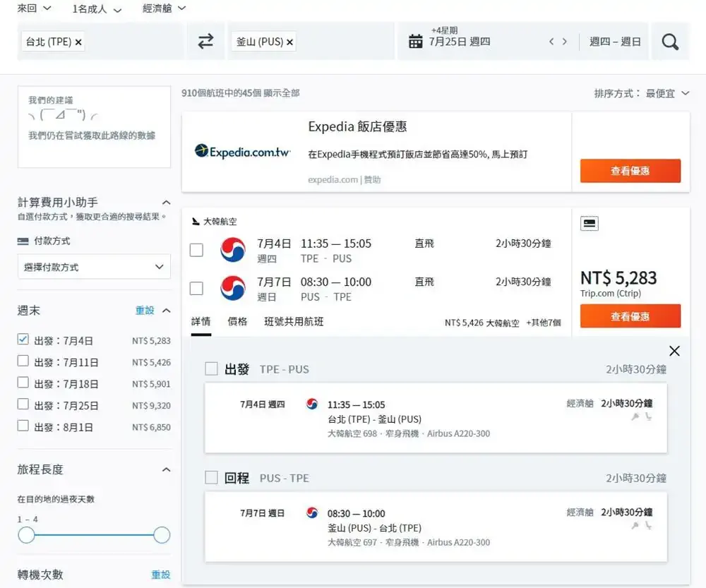Click the Expedia.com.tw logo
The image size is (706, 588).
pyautogui.click(x=243, y=152)
